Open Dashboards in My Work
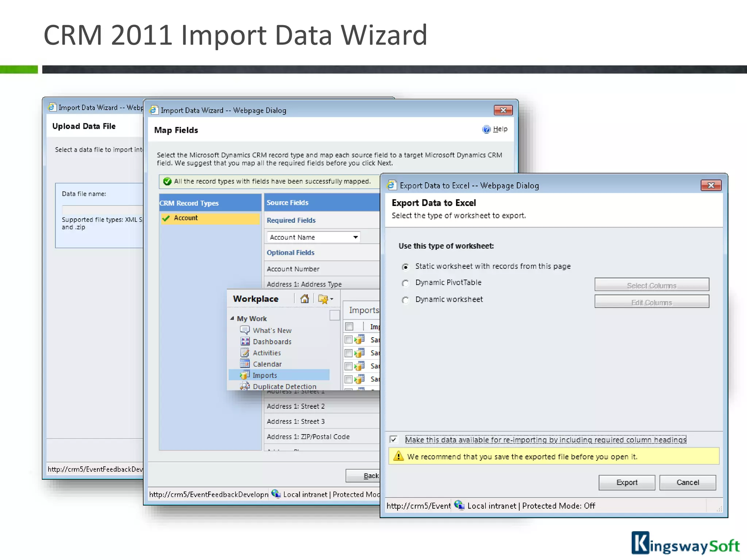 coord(272,342)
